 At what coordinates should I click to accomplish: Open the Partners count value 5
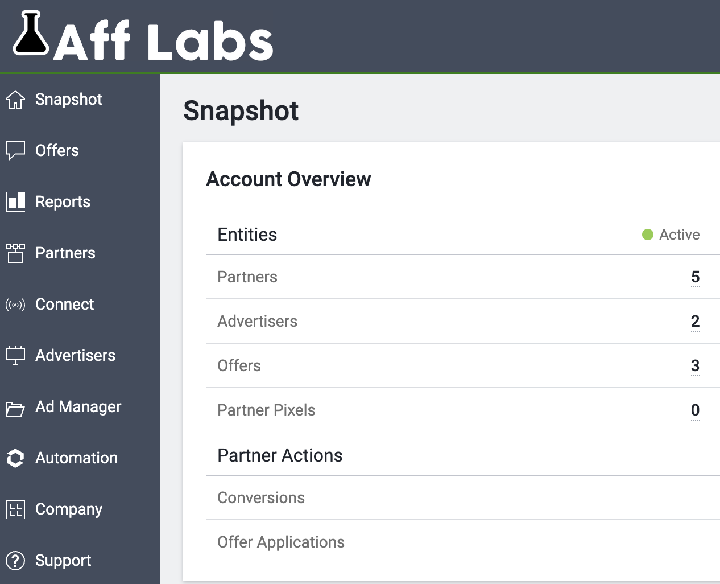click(x=695, y=277)
